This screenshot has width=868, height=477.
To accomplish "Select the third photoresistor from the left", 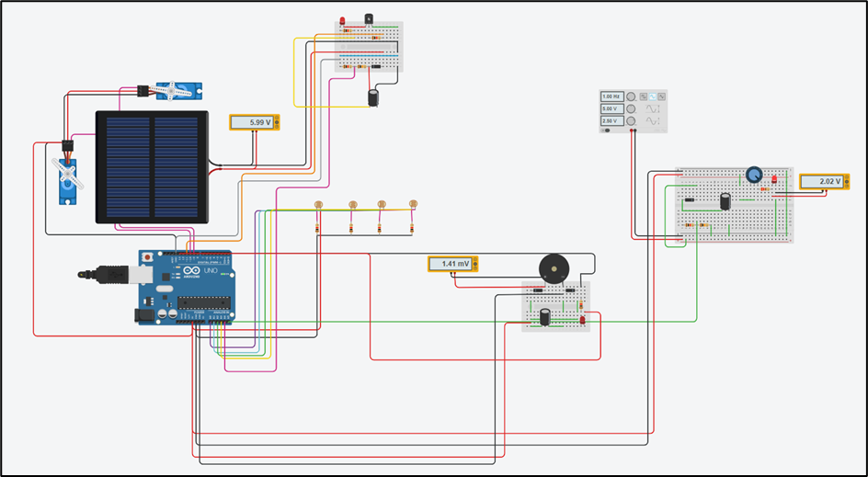I will click(x=381, y=204).
